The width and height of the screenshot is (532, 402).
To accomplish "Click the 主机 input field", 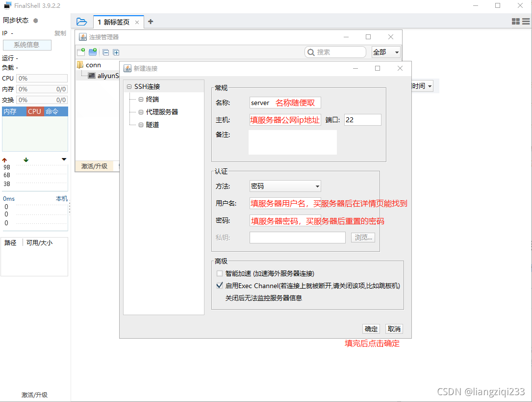I will (x=285, y=119).
